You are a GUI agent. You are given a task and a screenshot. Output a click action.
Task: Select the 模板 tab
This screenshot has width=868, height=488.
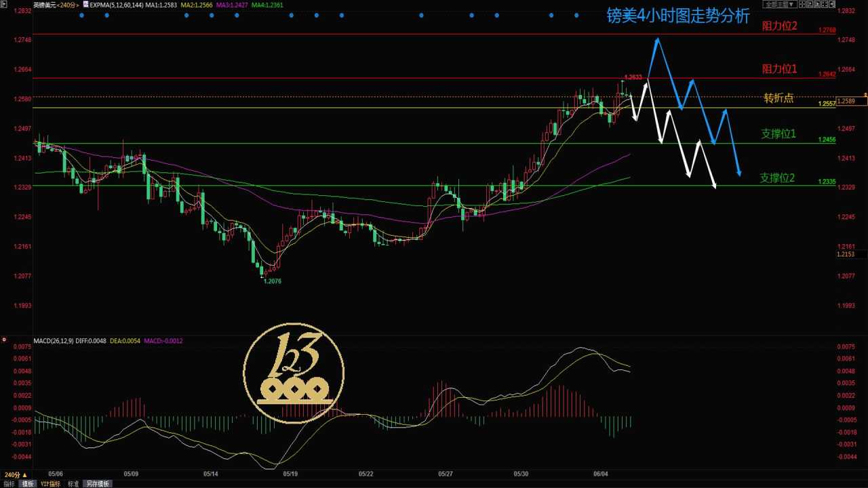[x=28, y=484]
